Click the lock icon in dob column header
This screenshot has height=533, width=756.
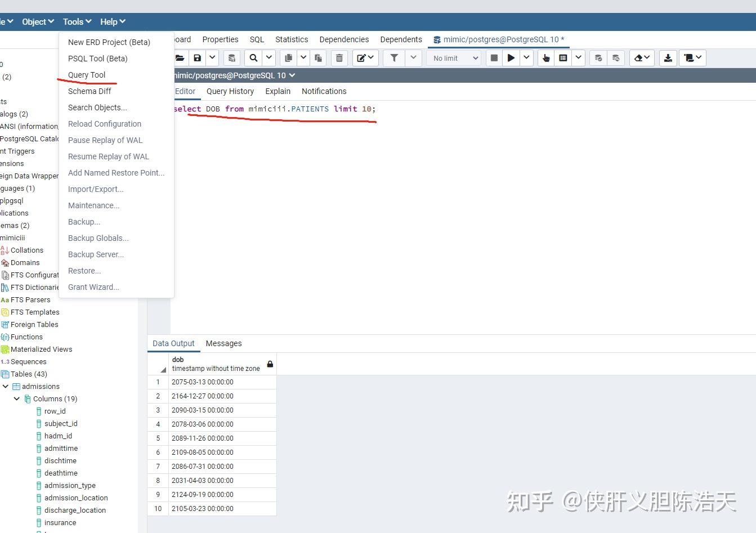click(x=270, y=364)
